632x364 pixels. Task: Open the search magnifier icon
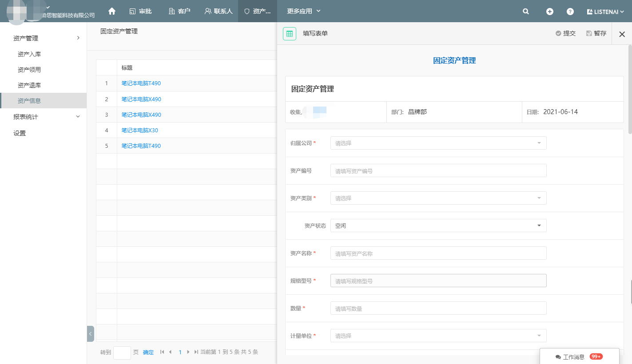pos(526,12)
